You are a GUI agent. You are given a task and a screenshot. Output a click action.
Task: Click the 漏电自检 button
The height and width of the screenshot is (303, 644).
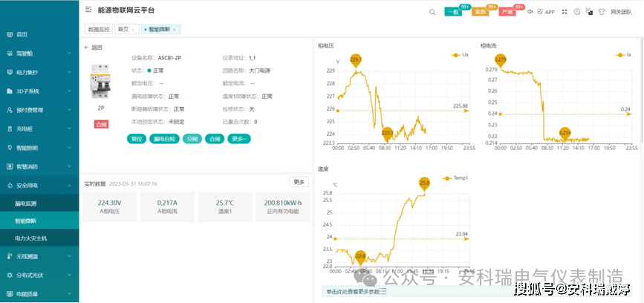pos(164,139)
